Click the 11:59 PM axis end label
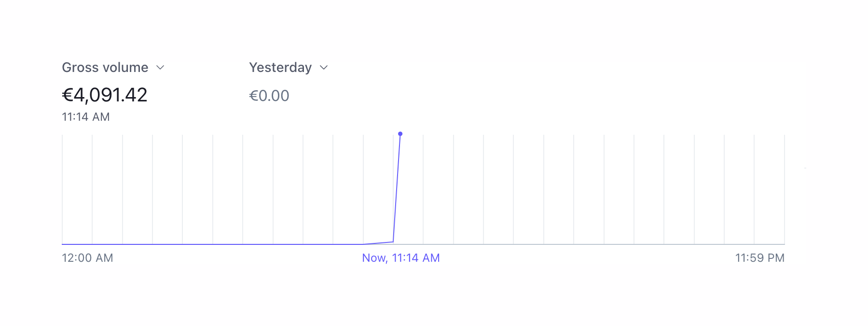 759,258
